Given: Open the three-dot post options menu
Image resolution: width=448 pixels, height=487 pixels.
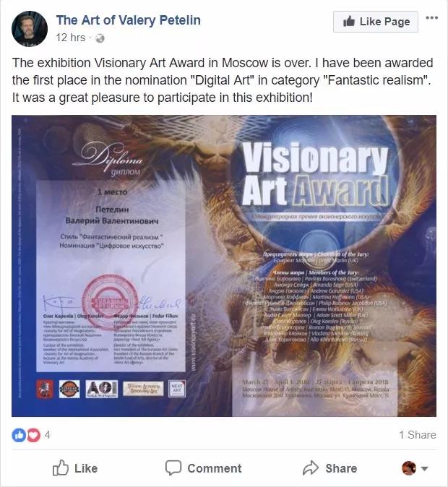Looking at the screenshot, I should 431,18.
